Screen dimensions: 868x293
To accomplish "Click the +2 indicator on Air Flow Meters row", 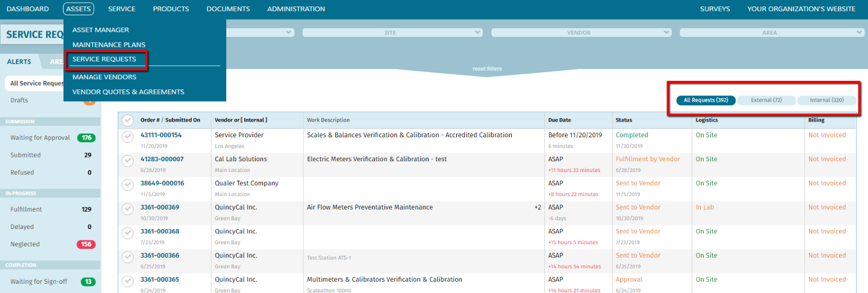I will tap(538, 207).
